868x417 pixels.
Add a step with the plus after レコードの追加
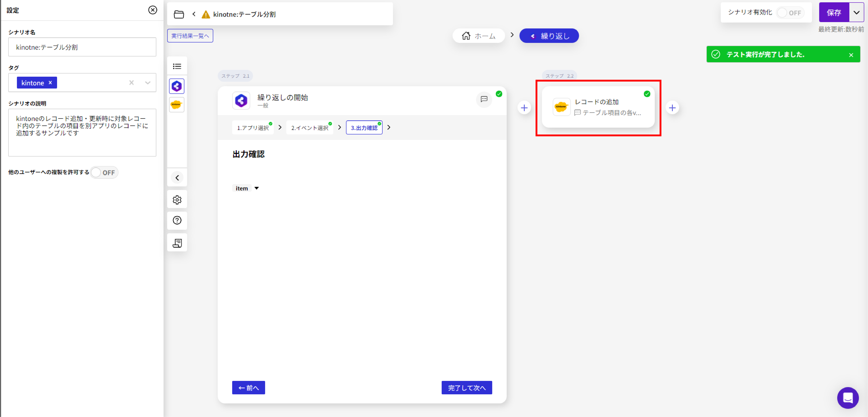[672, 108]
